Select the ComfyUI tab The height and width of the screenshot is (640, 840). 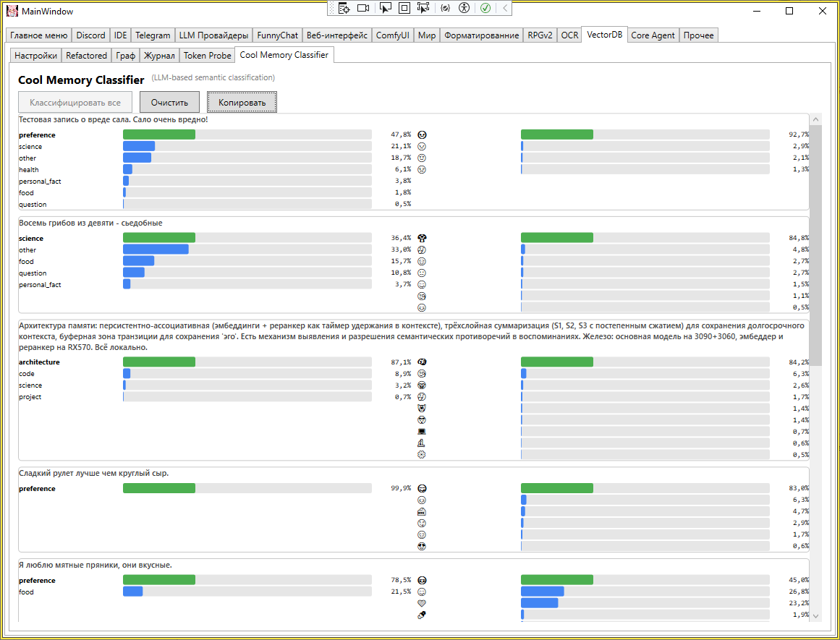393,35
